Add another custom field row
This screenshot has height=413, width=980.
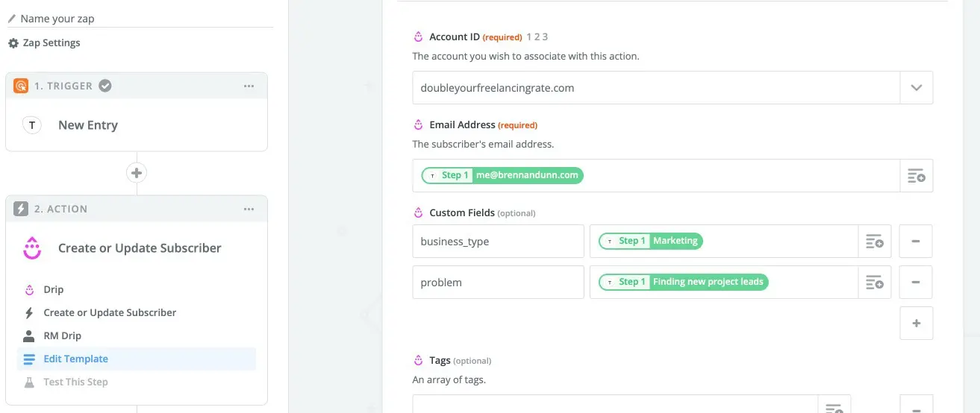point(916,324)
